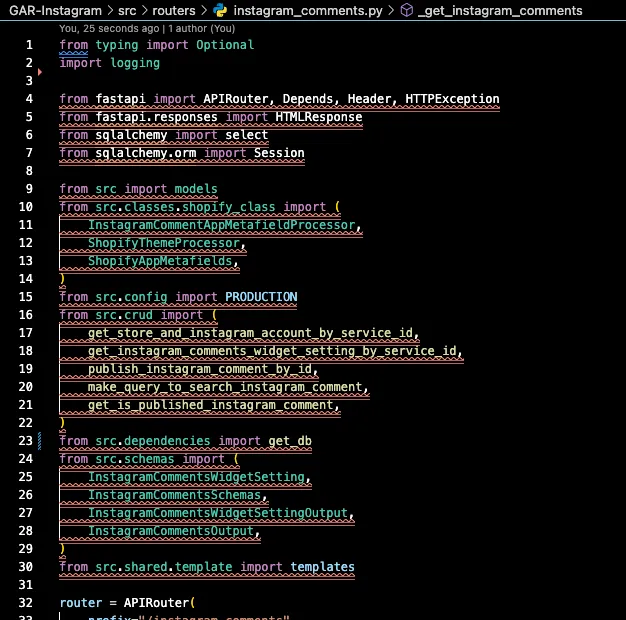The height and width of the screenshot is (620, 626).
Task: Open instagram_comments.py breadcrumb file entry
Action: point(308,10)
